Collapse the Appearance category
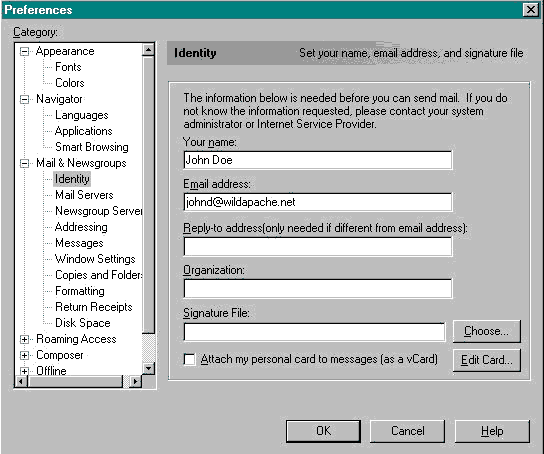Screen dimensions: 544x454 coord(24,51)
